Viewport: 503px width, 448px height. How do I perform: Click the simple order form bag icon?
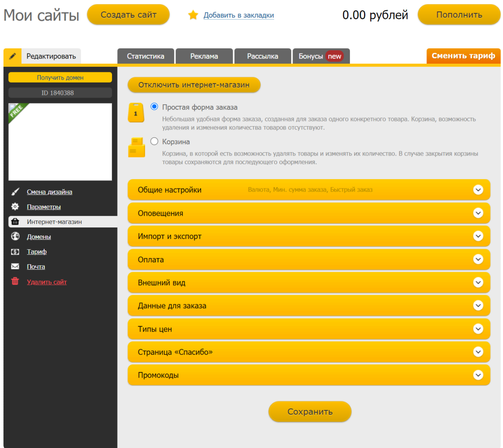pyautogui.click(x=136, y=112)
